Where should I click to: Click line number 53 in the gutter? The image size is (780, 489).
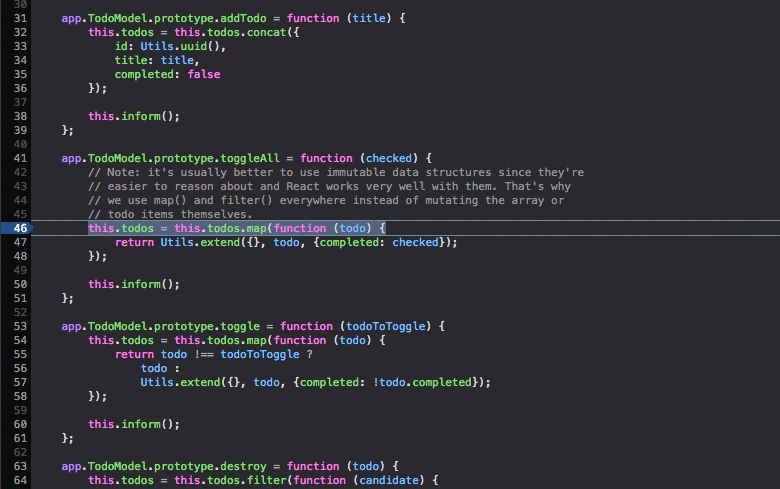(x=20, y=326)
